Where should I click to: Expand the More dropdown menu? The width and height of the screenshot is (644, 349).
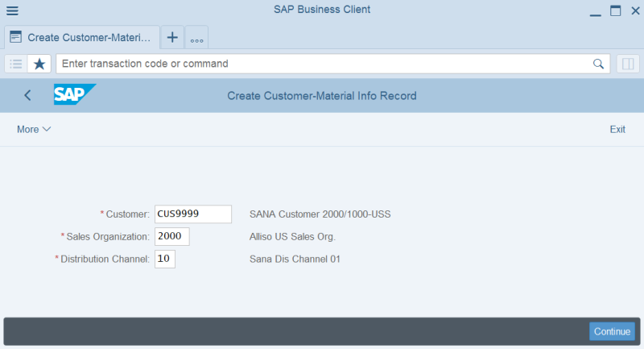[34, 129]
